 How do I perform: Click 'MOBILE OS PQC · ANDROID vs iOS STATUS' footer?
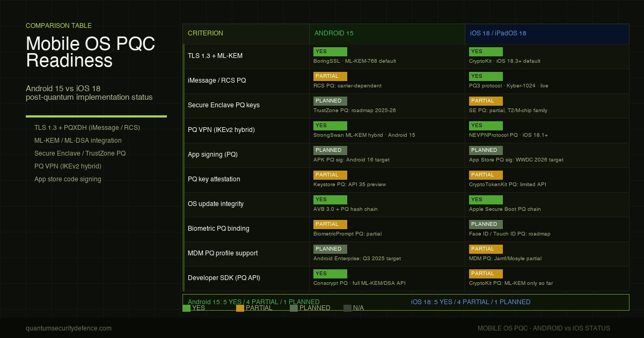(x=544, y=328)
